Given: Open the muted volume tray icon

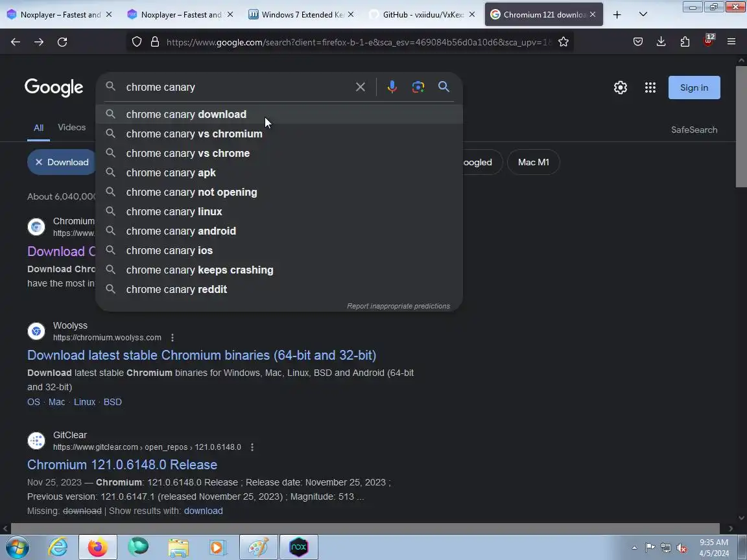Looking at the screenshot, I should click(682, 548).
